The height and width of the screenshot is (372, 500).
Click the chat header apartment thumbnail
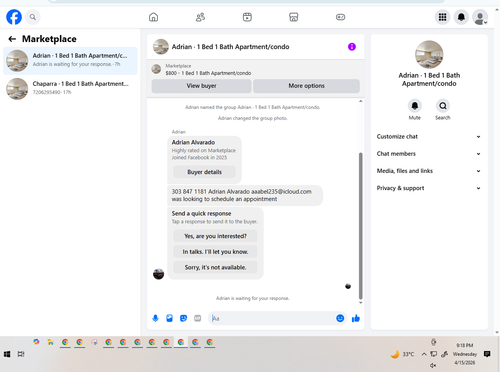click(x=161, y=47)
